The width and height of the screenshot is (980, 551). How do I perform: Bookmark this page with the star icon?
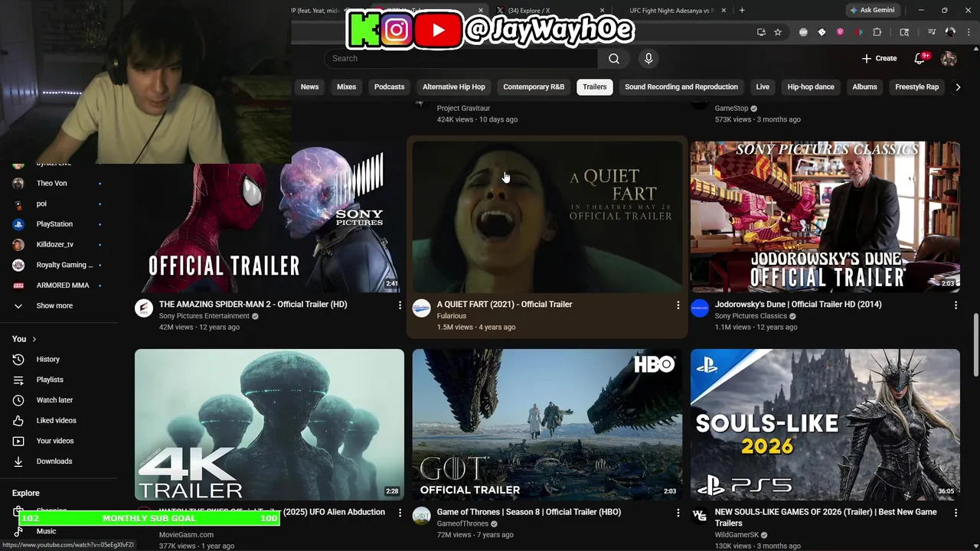(778, 32)
